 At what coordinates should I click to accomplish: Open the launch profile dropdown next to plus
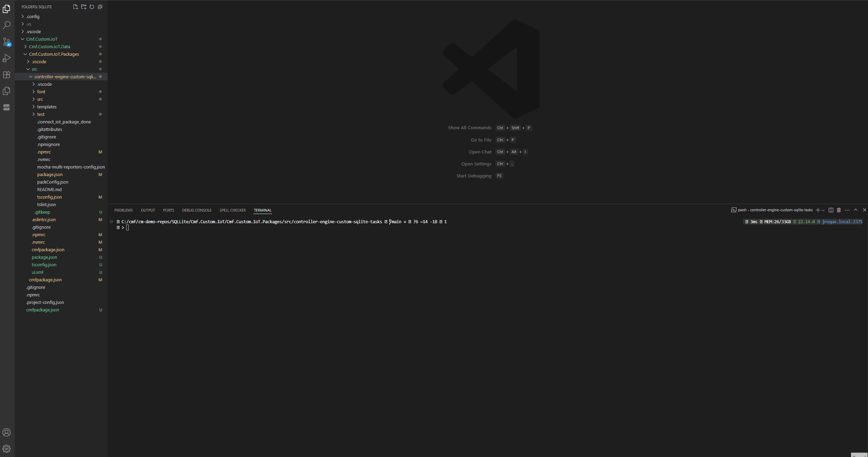click(823, 210)
